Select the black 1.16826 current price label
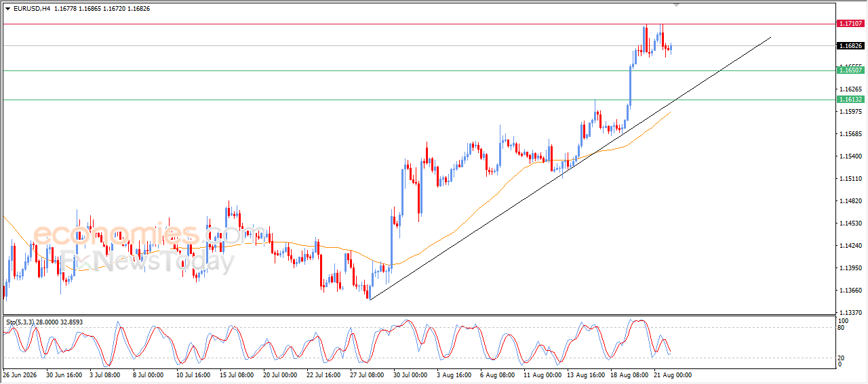The width and height of the screenshot is (868, 384). pyautogui.click(x=850, y=46)
